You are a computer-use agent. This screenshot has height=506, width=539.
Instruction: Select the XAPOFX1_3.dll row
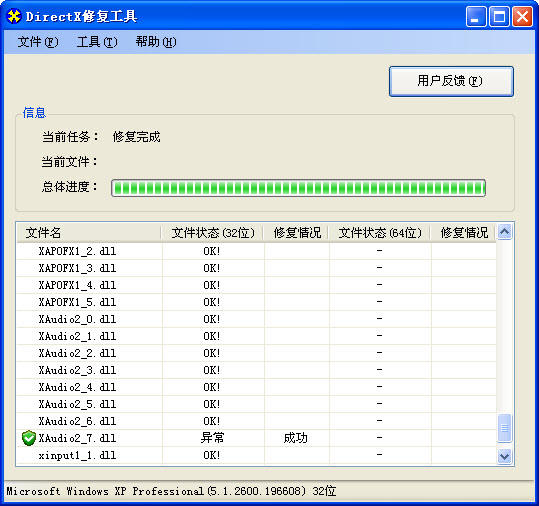click(256, 268)
